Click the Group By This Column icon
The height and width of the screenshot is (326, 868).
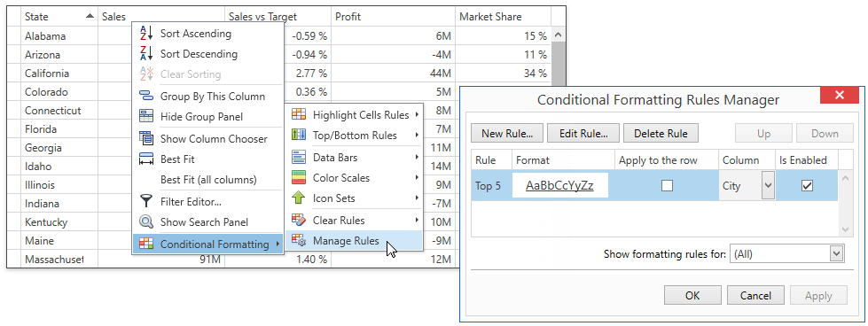point(146,97)
